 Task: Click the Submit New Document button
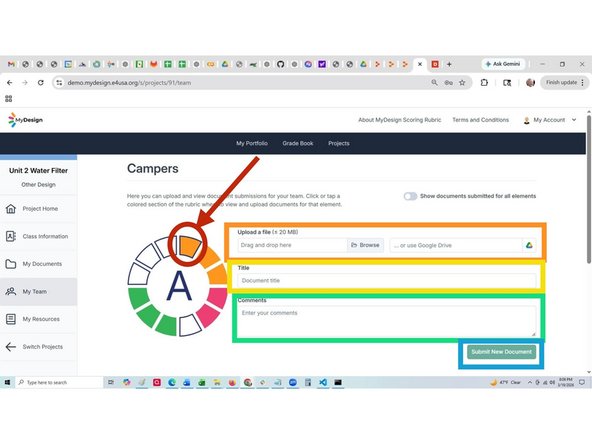pos(501,352)
